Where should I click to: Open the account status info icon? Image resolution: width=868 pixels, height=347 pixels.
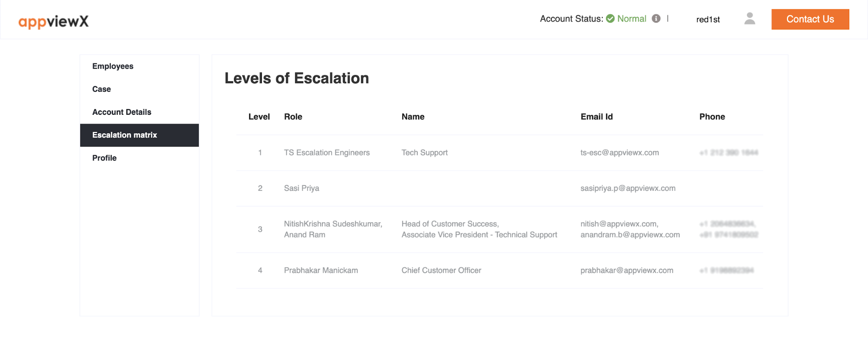click(656, 19)
